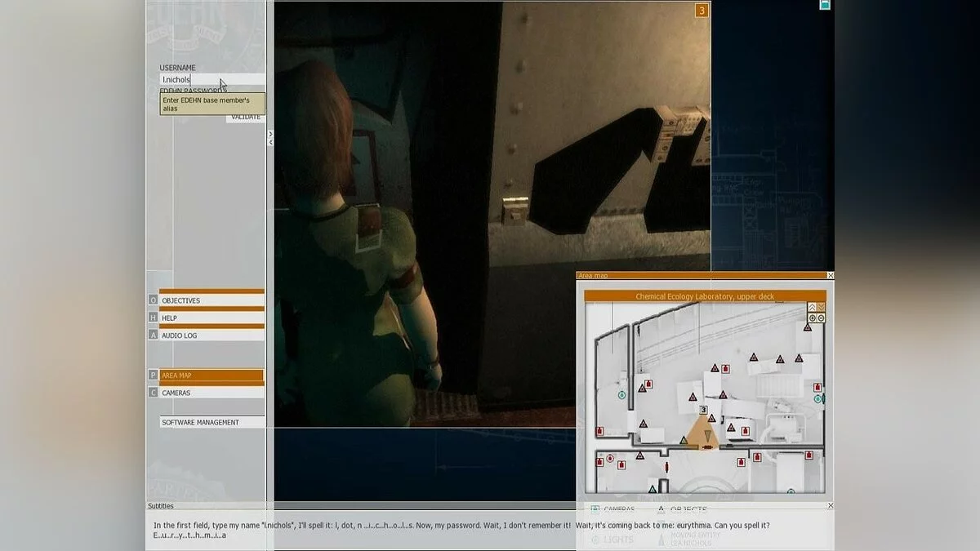The image size is (980, 551).
Task: Click the cyan icon in the top-right corner
Action: click(825, 4)
